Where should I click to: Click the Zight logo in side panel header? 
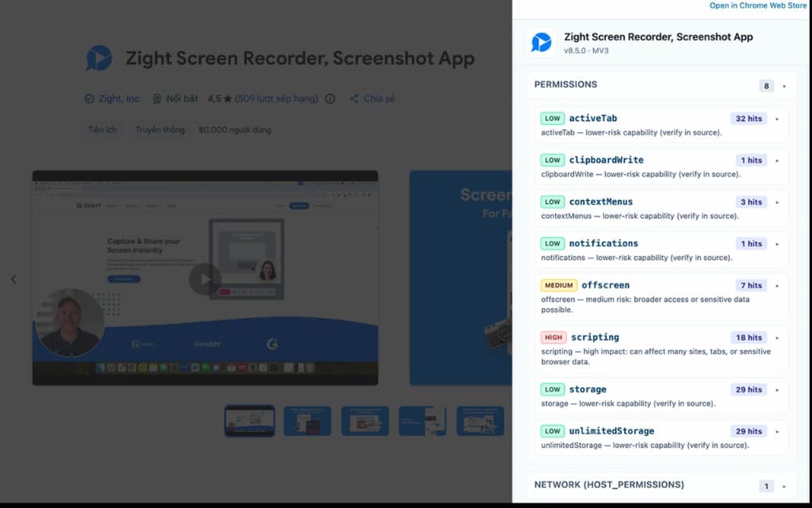point(541,43)
